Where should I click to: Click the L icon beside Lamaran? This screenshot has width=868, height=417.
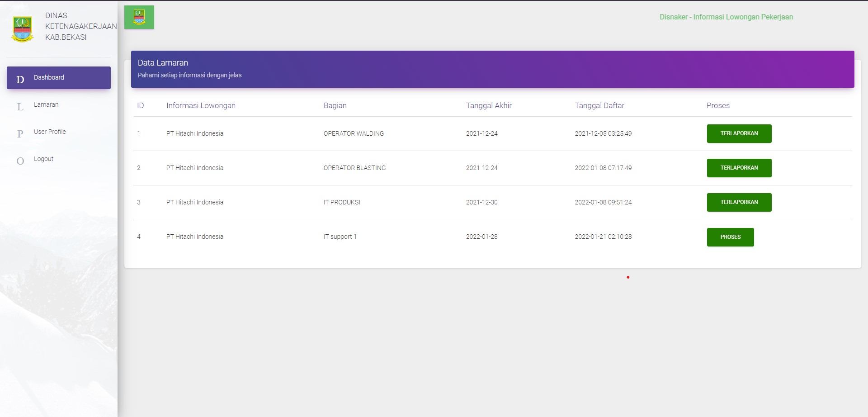coord(20,107)
